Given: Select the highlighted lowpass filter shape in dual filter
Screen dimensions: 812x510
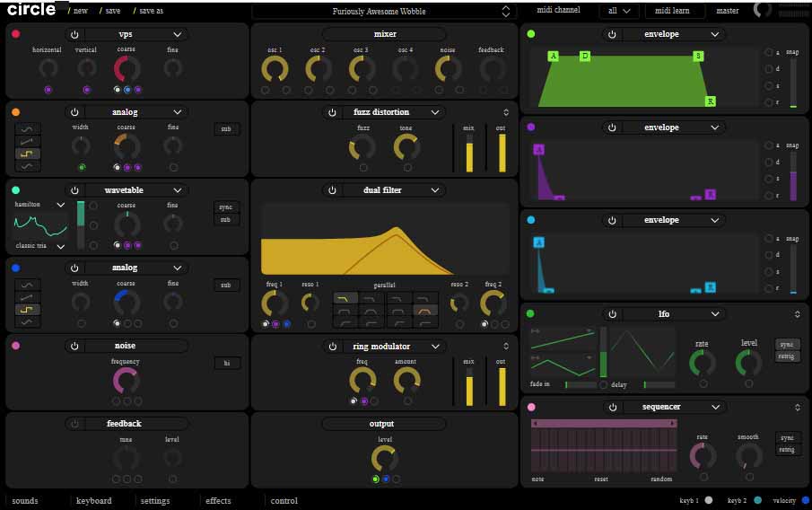Looking at the screenshot, I should (345, 298).
